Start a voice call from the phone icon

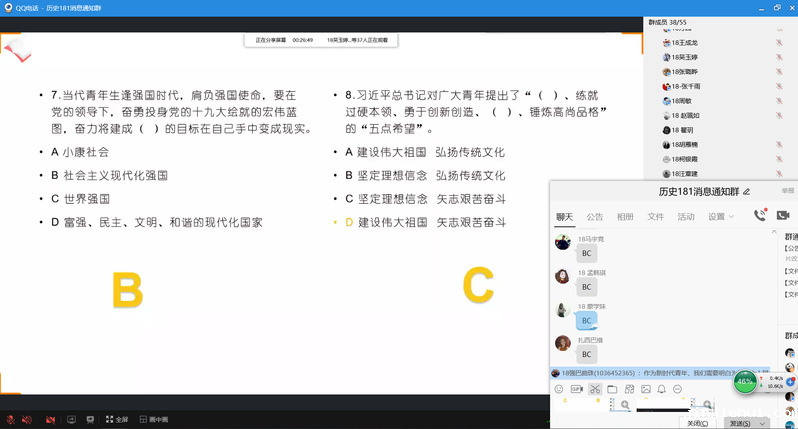760,215
